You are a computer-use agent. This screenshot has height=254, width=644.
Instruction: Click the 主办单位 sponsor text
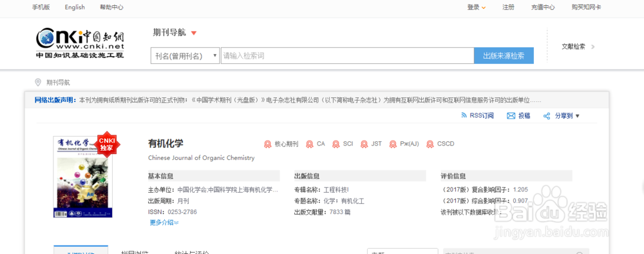tap(213, 190)
